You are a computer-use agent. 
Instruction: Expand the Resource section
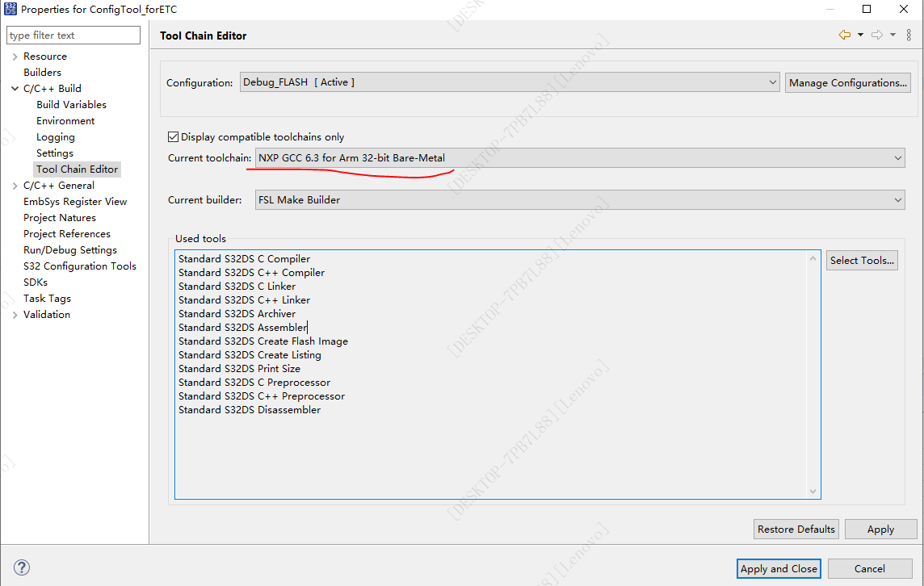(x=16, y=56)
